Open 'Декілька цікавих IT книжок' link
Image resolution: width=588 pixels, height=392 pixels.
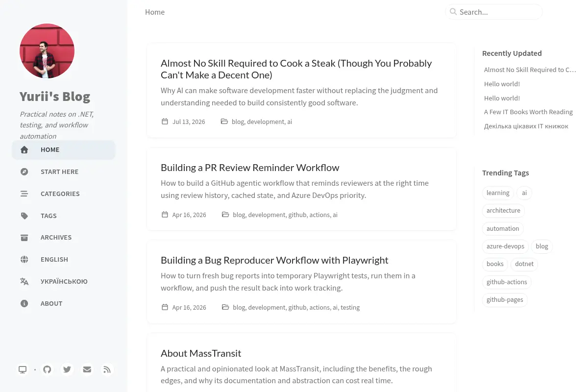click(526, 126)
